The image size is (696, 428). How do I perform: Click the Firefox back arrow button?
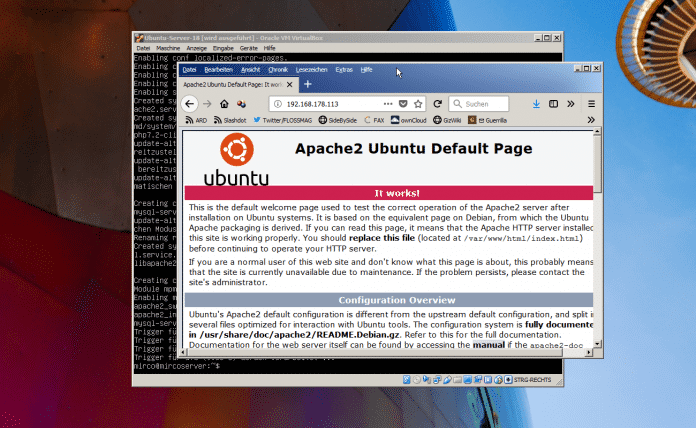(190, 104)
